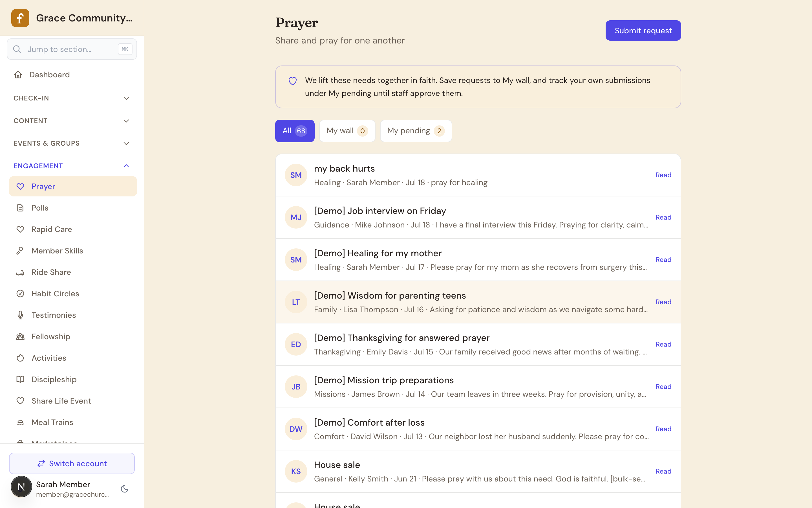Click Sarah Member's profile avatar
Viewport: 812px width, 508px height.
click(x=21, y=487)
